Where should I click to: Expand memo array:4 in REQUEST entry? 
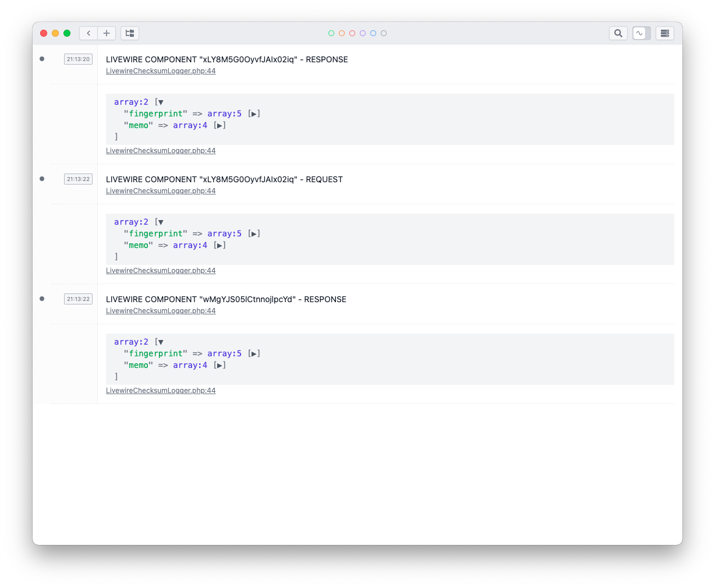(220, 245)
